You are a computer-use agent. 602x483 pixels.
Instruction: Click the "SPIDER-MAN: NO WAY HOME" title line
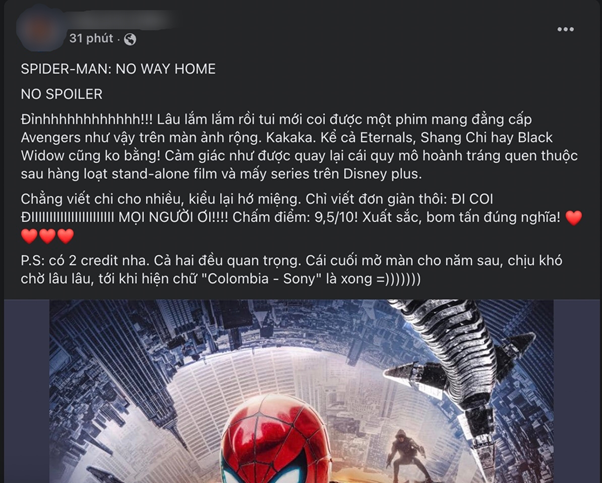point(118,69)
